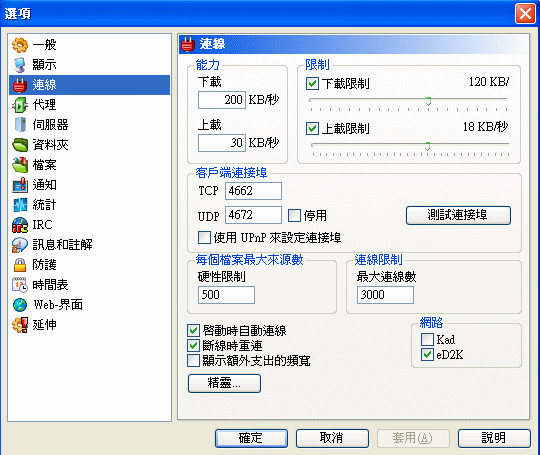Click the plug icon in the 連線 panel header
Image resolution: width=540 pixels, height=455 pixels.
(x=188, y=44)
